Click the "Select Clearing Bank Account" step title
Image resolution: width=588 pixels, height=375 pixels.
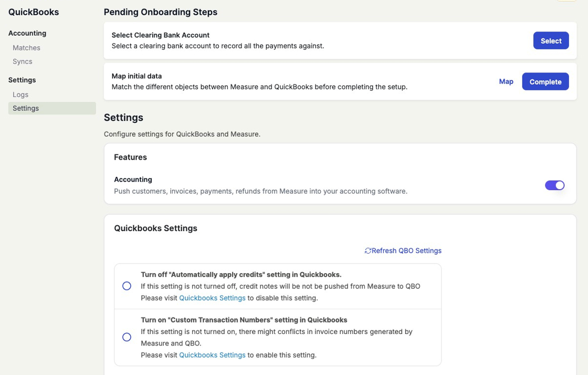pyautogui.click(x=160, y=35)
